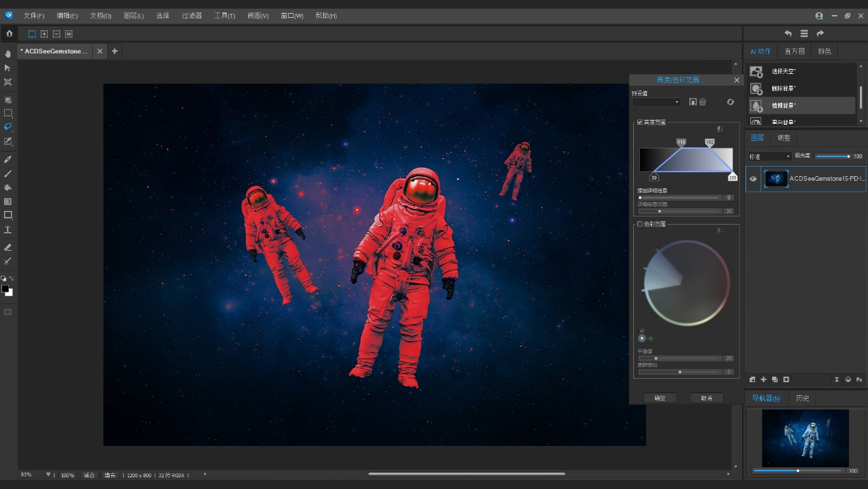Click the 取消 button
The width and height of the screenshot is (868, 489).
tap(706, 398)
